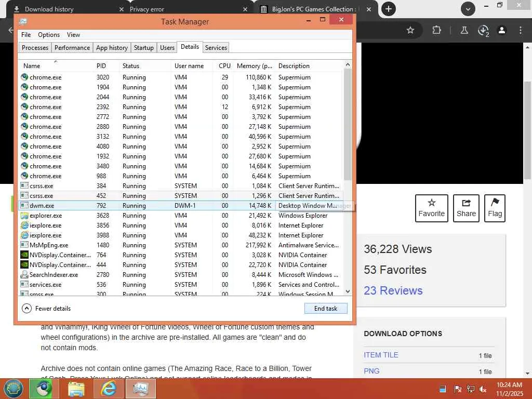
Task: Open a new browser tab
Action: coord(389,9)
